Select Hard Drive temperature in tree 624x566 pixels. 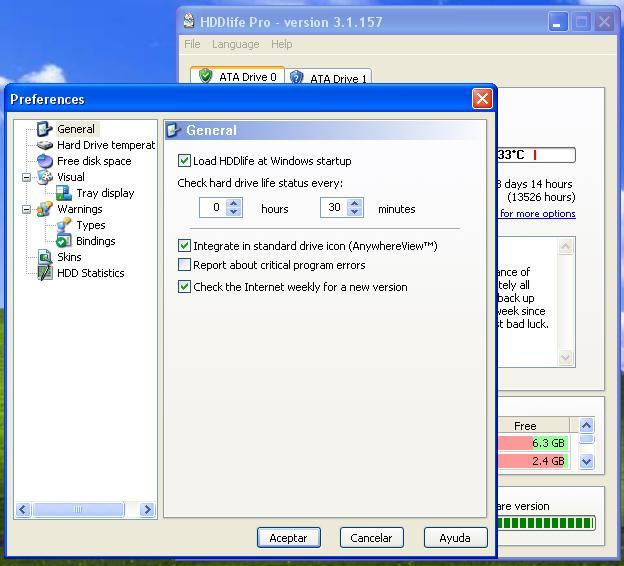tap(106, 145)
